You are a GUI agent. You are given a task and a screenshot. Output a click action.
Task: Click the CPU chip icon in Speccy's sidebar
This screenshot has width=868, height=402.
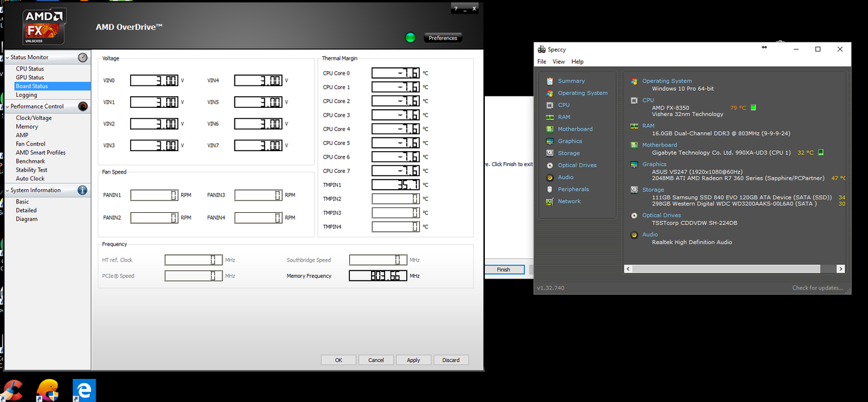click(x=550, y=105)
